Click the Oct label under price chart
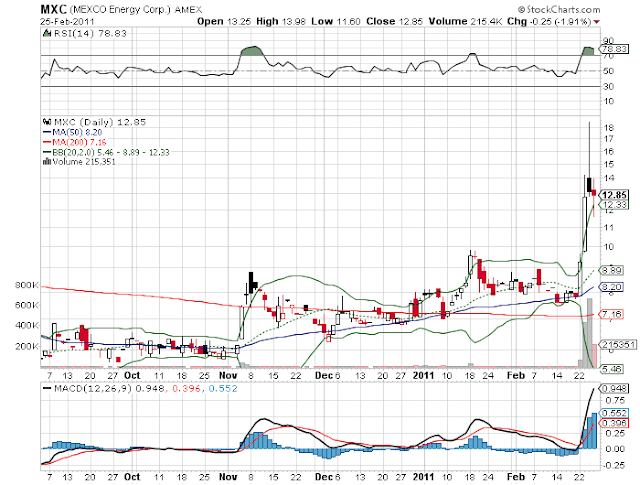This screenshot has height=485, width=640. click(132, 375)
